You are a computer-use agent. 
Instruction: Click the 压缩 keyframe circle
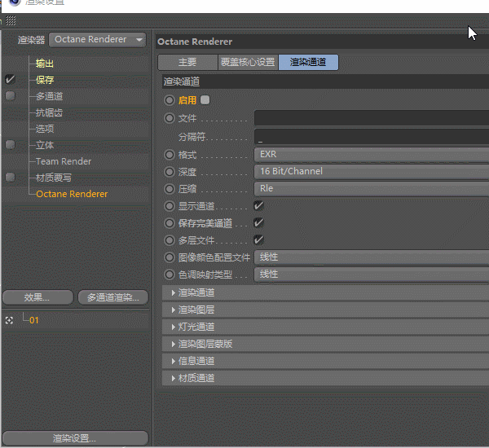click(x=170, y=189)
